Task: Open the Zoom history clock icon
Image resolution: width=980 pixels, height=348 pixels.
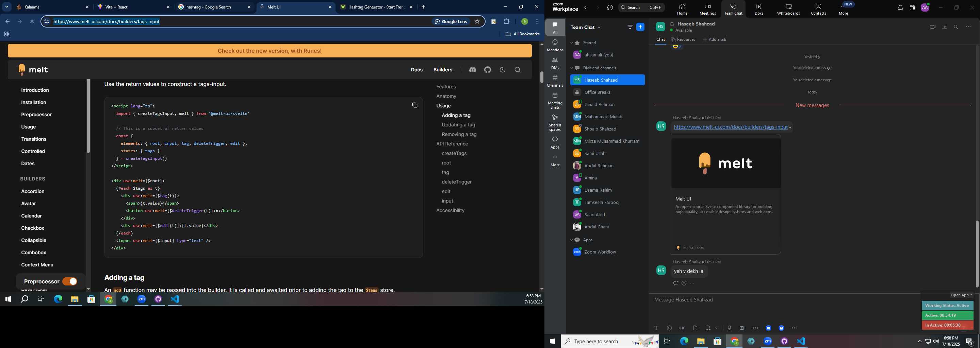Action: (610, 7)
